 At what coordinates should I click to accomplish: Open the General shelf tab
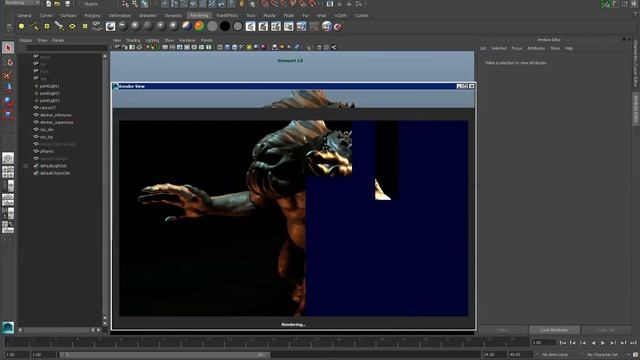[24, 16]
